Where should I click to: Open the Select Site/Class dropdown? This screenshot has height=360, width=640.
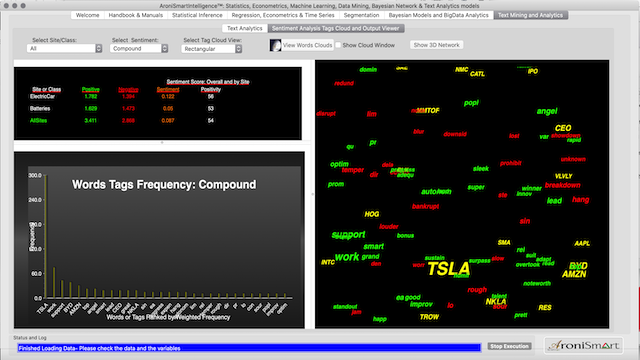[64, 48]
